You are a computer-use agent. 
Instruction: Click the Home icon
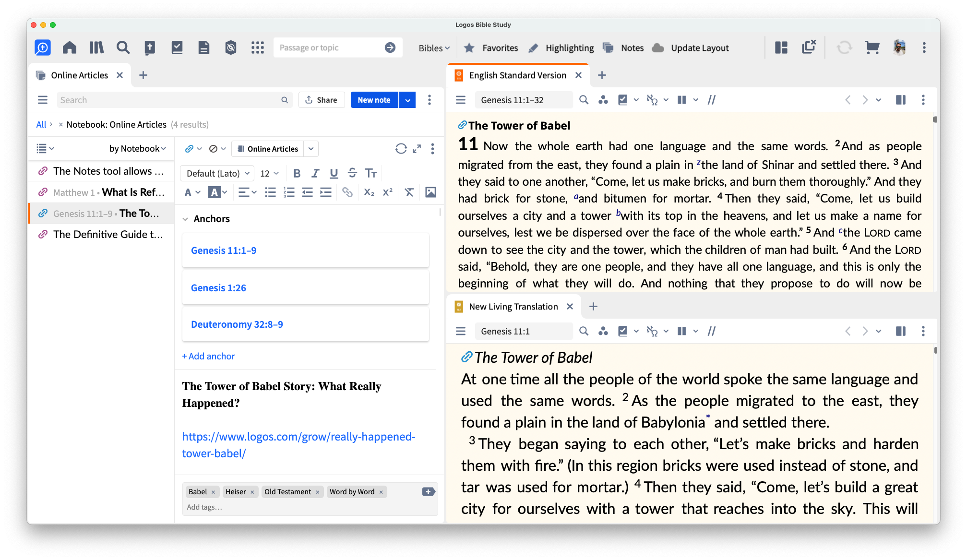coord(70,48)
